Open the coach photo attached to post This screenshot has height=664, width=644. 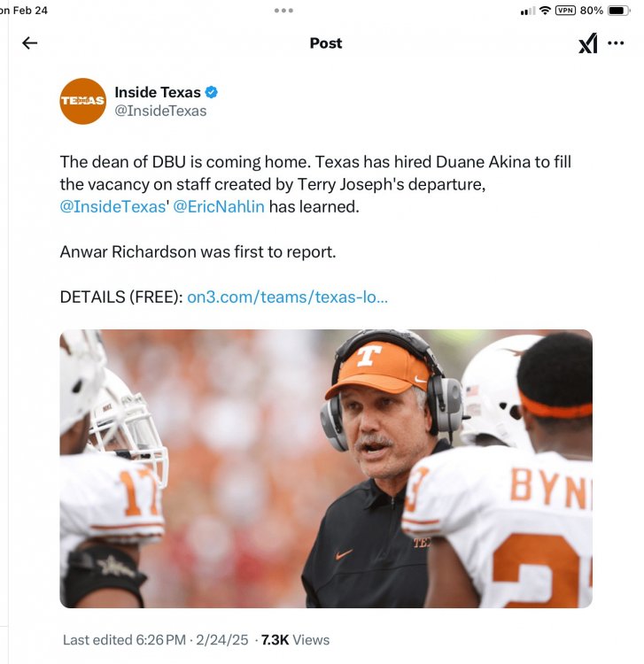326,468
